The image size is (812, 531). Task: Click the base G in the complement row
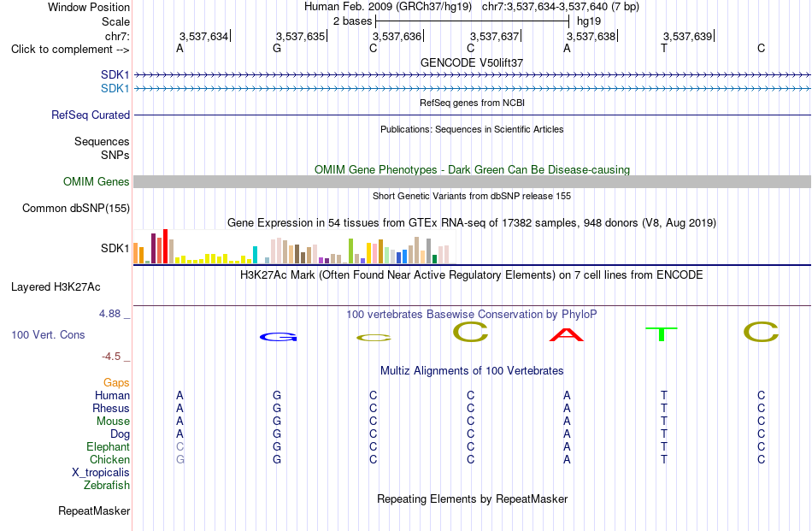pyautogui.click(x=277, y=49)
